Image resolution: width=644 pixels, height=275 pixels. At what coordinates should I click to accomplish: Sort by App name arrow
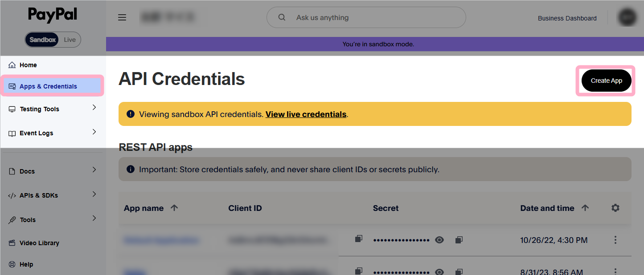[174, 208]
